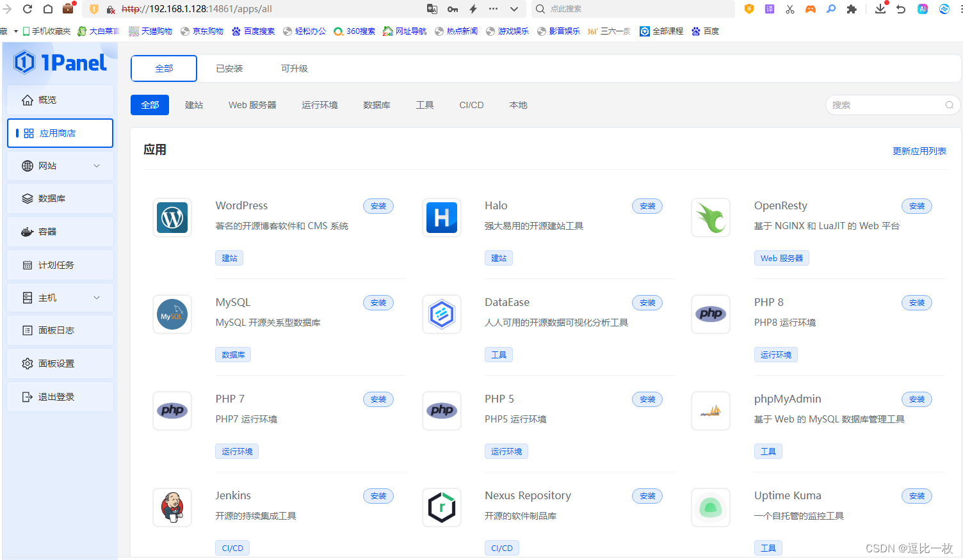The width and height of the screenshot is (963, 560).
Task: Install Uptime Kuma with its 安装 button
Action: pos(917,496)
